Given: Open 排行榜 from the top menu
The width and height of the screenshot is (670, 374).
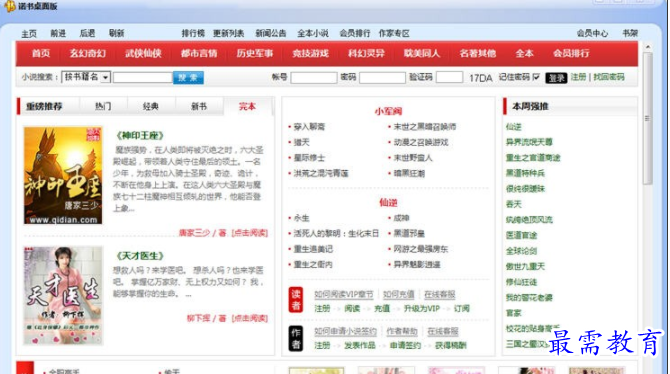Looking at the screenshot, I should tap(193, 33).
